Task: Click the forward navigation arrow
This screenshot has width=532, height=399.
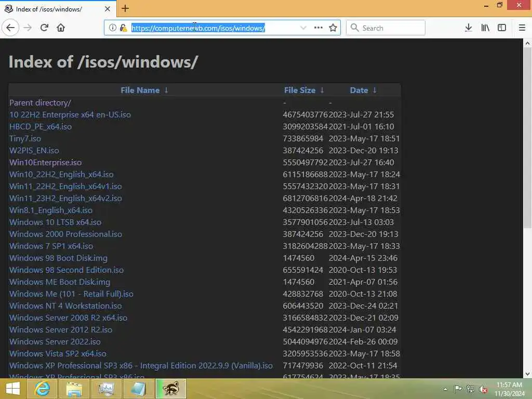Action: 28,28
